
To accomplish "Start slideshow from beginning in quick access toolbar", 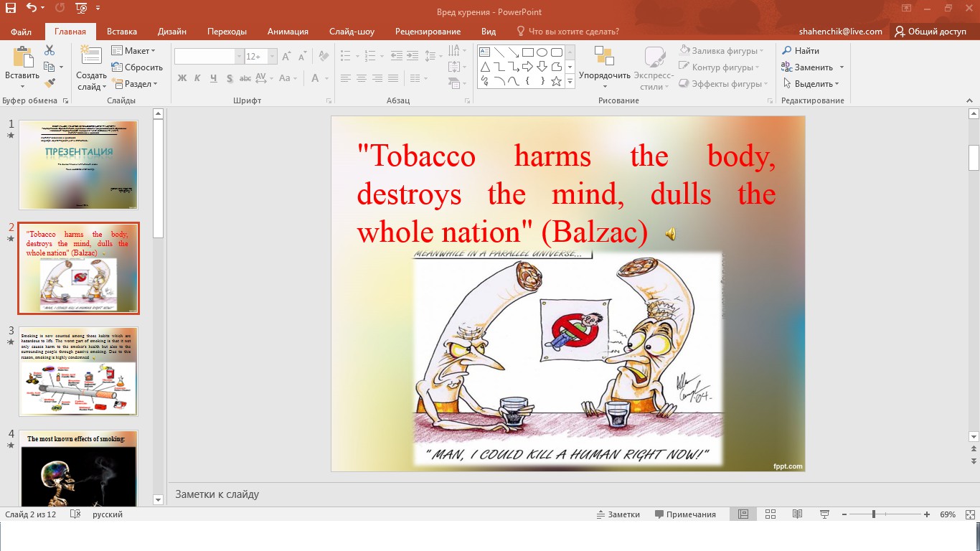I will [81, 9].
